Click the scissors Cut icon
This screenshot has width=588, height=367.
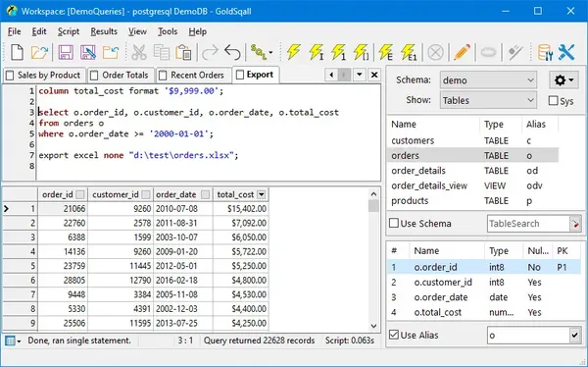click(139, 52)
